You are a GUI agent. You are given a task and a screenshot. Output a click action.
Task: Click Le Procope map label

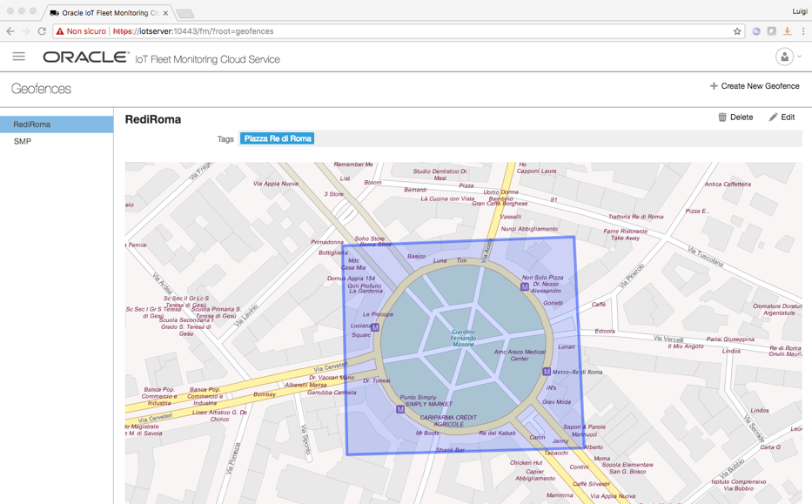pyautogui.click(x=378, y=314)
